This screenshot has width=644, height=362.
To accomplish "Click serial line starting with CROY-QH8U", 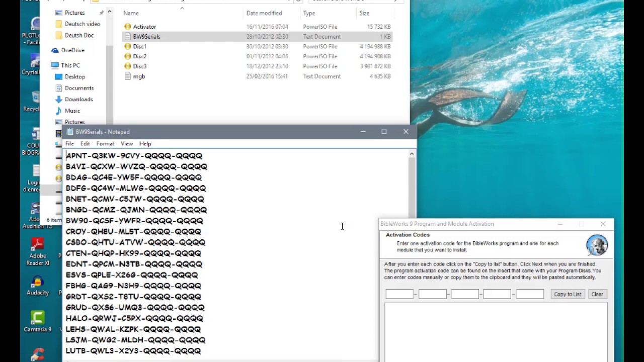I will click(x=133, y=232).
